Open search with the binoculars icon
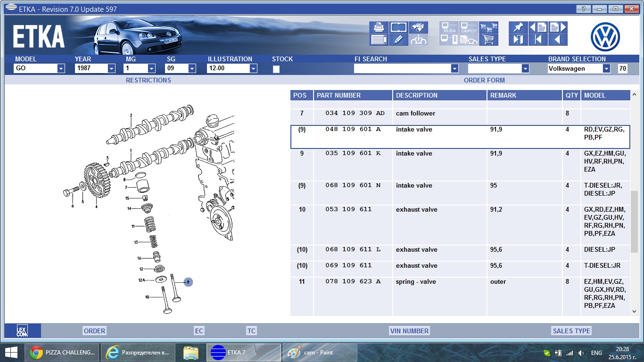Viewport: 644px width, 362px height. 418,27
